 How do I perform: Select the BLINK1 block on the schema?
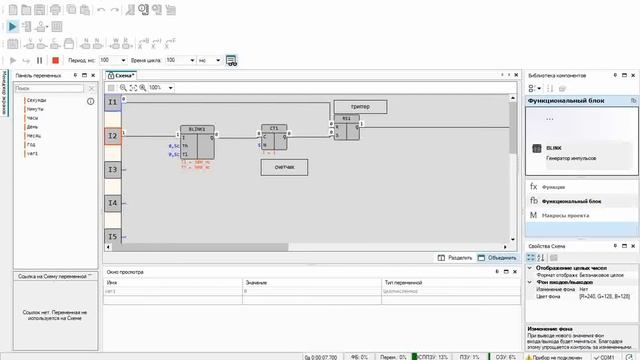[x=197, y=142]
